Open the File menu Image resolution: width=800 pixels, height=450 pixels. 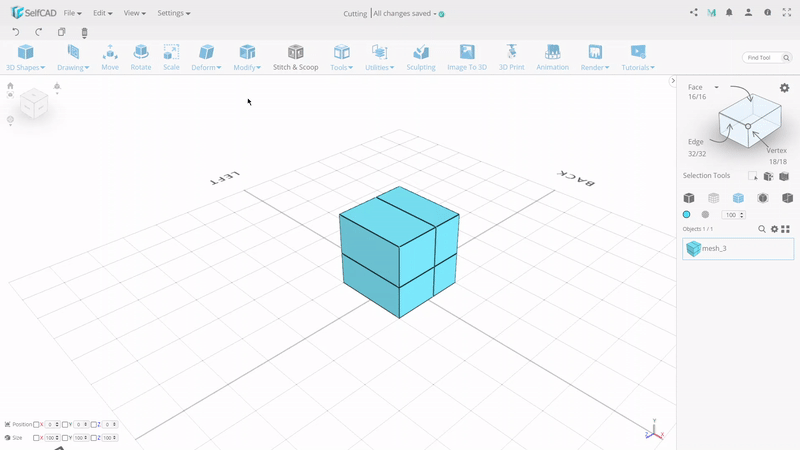click(x=72, y=13)
